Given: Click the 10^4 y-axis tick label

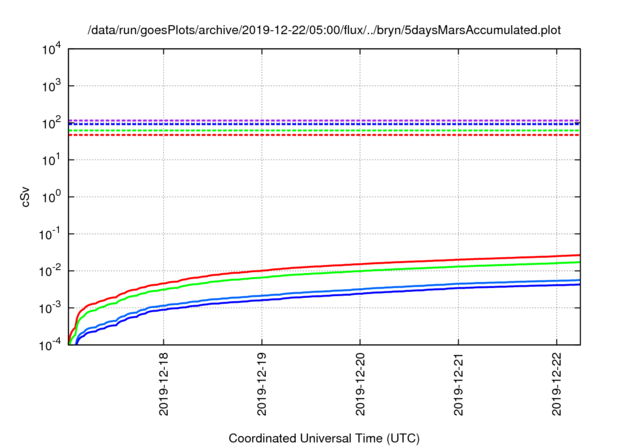Looking at the screenshot, I should coord(51,50).
